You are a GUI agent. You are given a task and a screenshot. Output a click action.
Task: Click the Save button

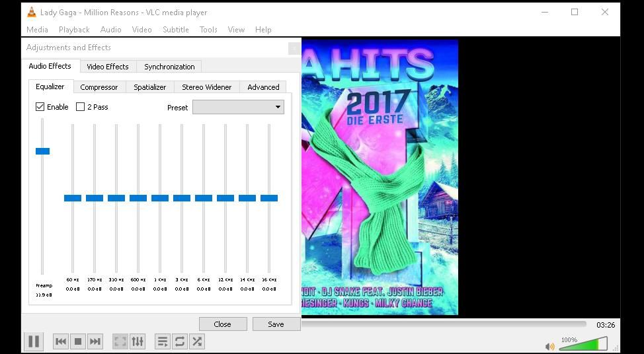pyautogui.click(x=276, y=324)
